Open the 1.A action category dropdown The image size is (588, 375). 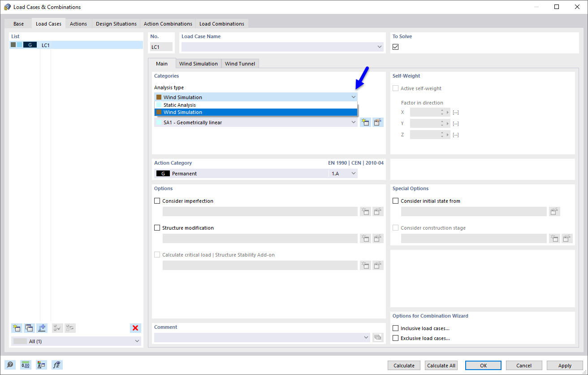[354, 173]
